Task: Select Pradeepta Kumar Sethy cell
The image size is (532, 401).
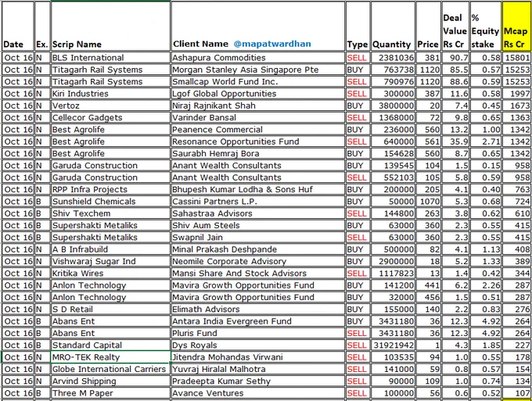Action: point(258,381)
